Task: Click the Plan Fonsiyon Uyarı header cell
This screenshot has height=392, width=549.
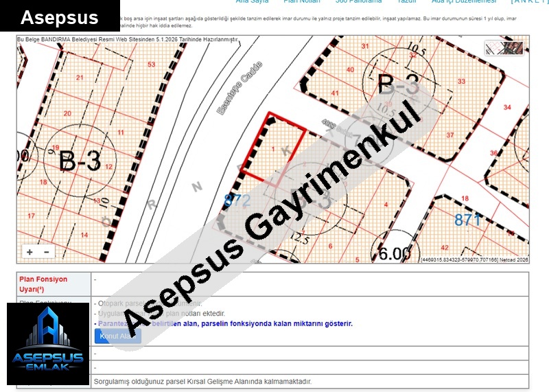Action: [x=53, y=284]
